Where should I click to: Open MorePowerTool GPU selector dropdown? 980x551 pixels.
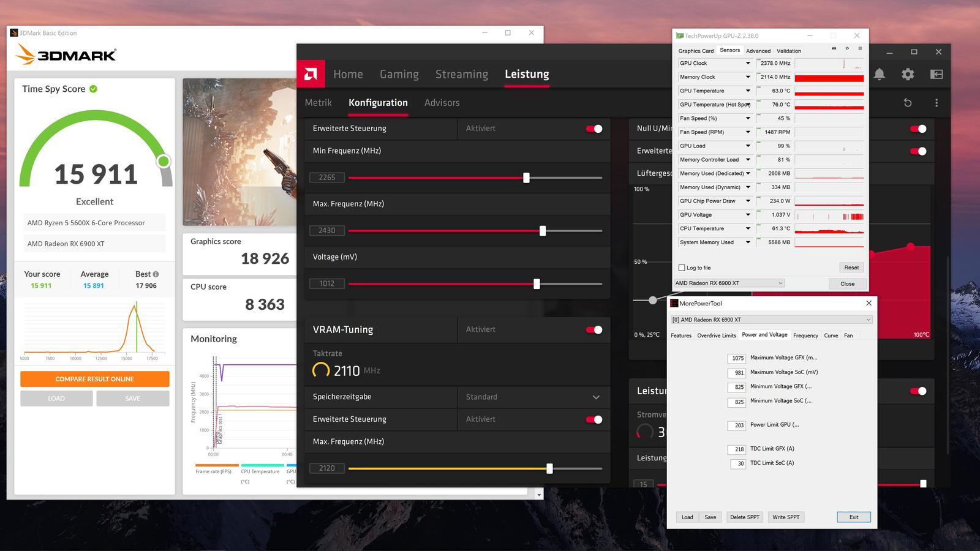[771, 320]
